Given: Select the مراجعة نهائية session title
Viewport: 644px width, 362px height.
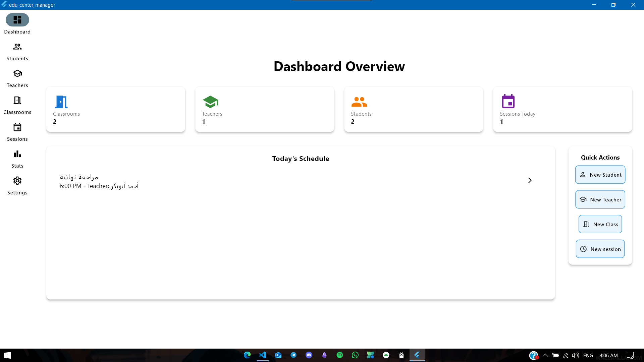Looking at the screenshot, I should (79, 177).
